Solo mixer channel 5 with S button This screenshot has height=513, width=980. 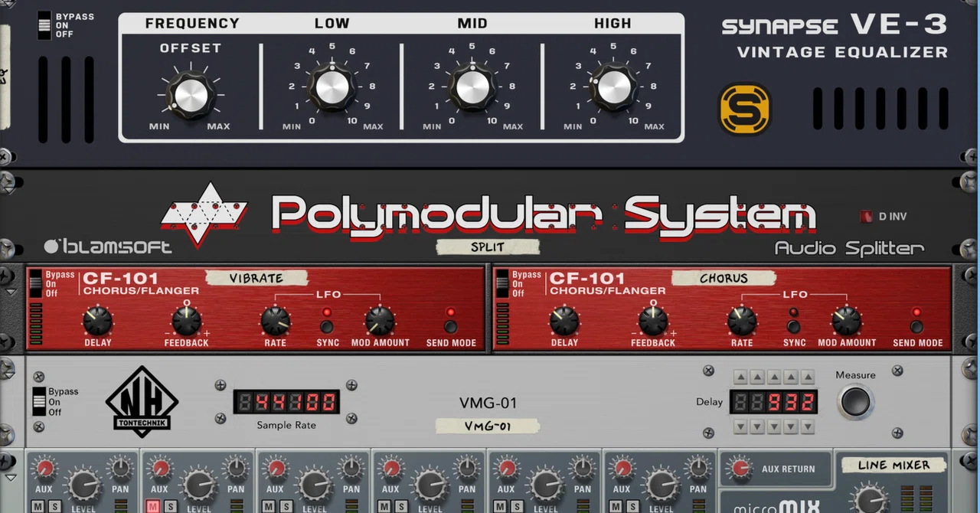tap(518, 506)
